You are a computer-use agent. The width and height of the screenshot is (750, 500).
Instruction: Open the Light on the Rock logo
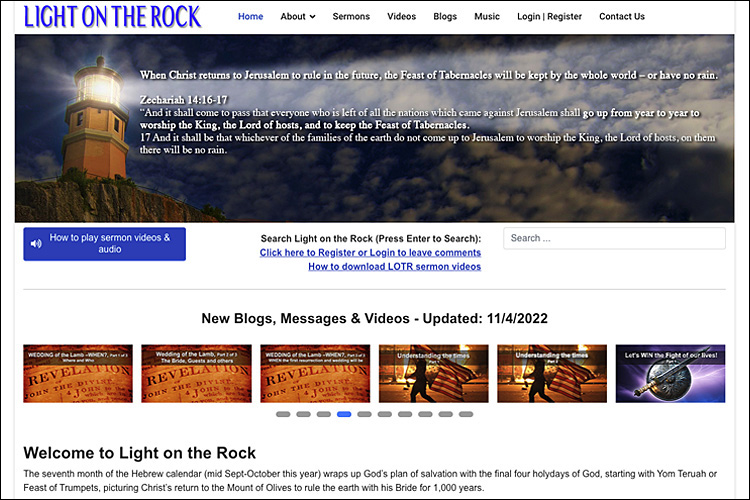coord(112,17)
